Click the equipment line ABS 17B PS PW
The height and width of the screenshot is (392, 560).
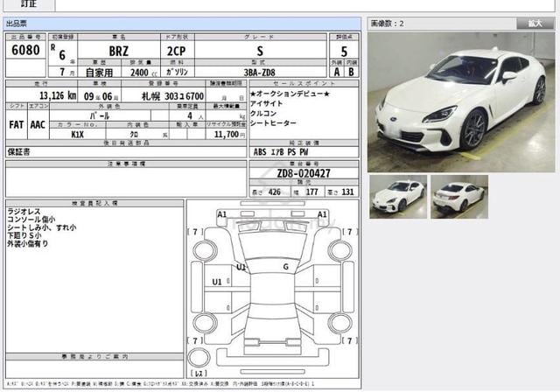(x=281, y=152)
